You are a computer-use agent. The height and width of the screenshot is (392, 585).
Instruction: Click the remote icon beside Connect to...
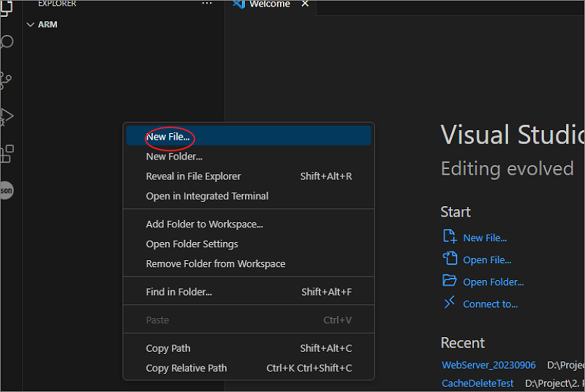449,302
